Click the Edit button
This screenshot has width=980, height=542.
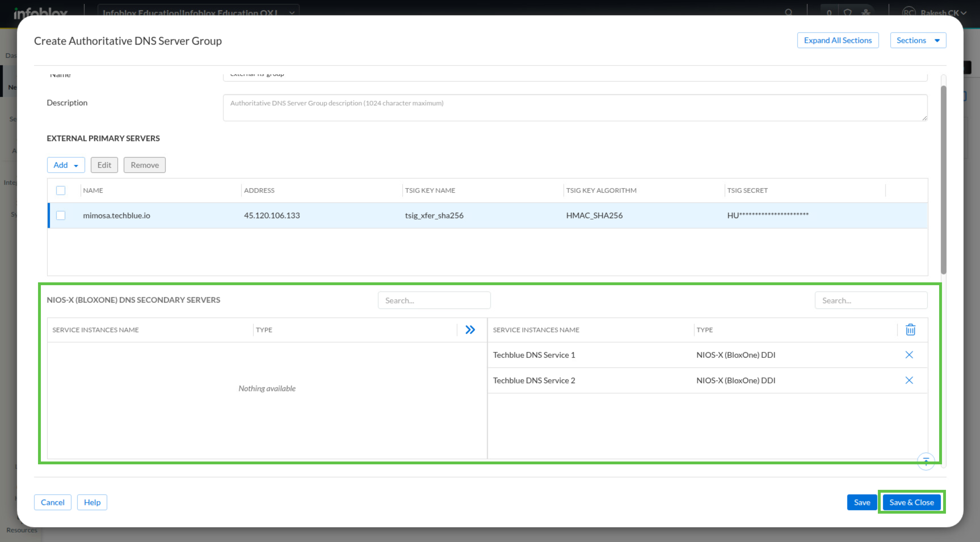[104, 165]
